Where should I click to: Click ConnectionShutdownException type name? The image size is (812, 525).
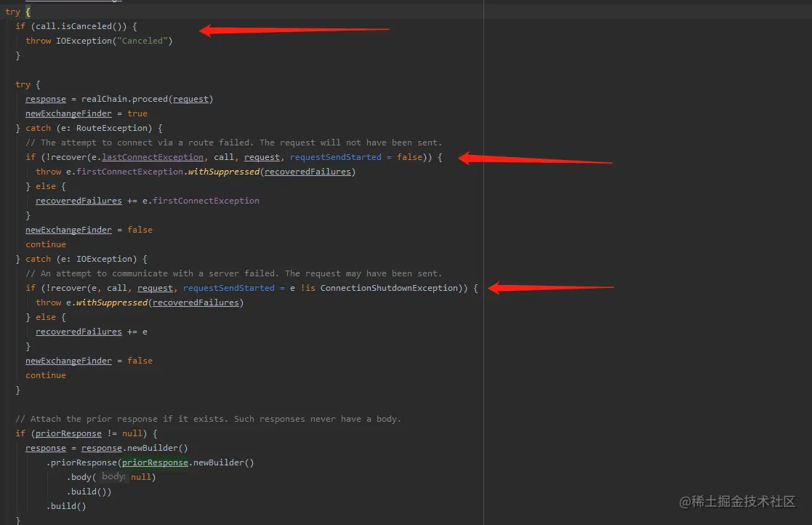coord(389,288)
